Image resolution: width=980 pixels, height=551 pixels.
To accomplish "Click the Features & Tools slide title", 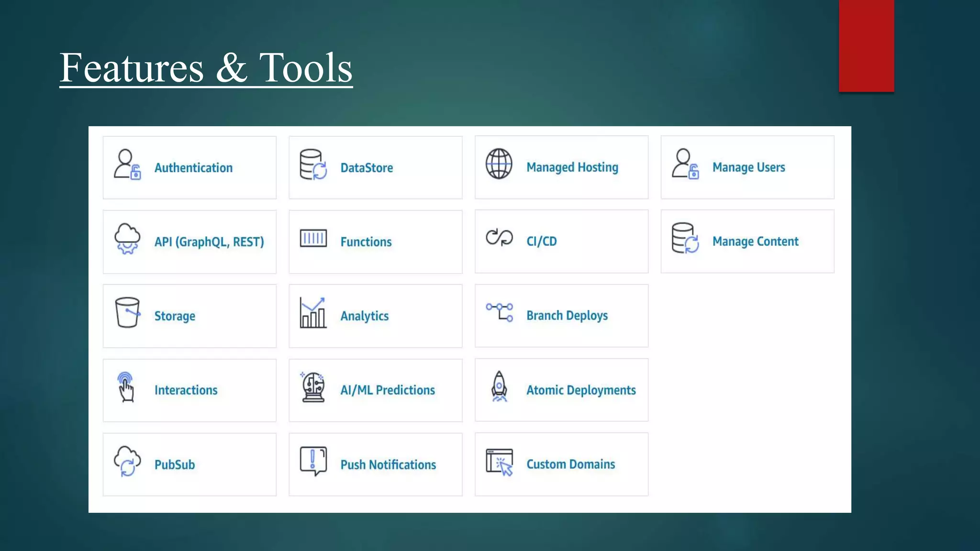I will [206, 68].
